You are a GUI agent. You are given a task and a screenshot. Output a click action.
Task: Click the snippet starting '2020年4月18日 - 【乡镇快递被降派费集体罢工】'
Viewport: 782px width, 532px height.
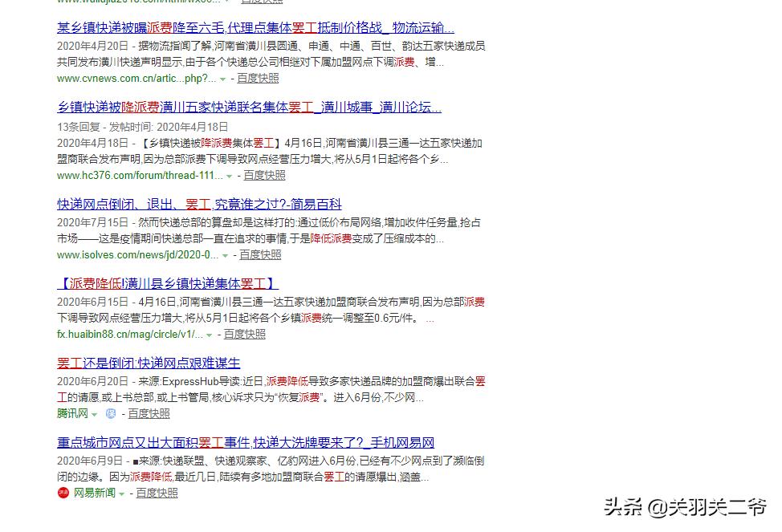pyautogui.click(x=269, y=151)
